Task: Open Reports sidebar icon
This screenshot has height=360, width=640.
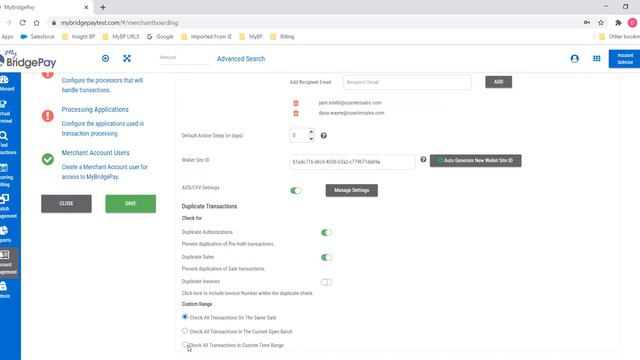Action: [x=5, y=234]
